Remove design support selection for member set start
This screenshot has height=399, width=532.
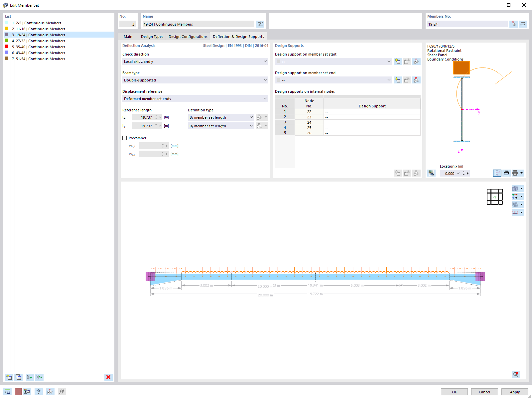416,62
